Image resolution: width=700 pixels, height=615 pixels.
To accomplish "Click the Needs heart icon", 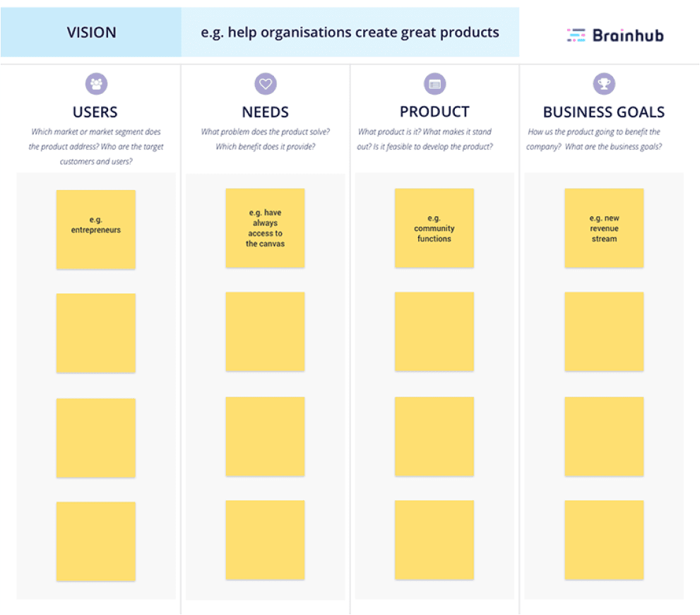I will 266,84.
